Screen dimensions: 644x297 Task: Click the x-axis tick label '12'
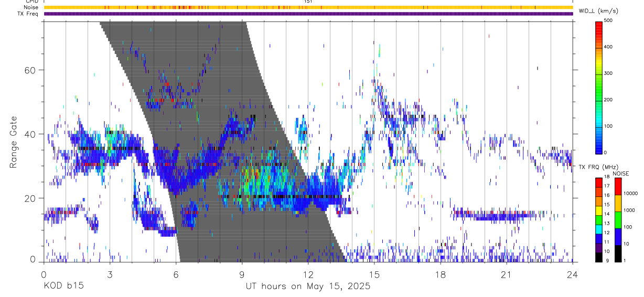coord(308,275)
